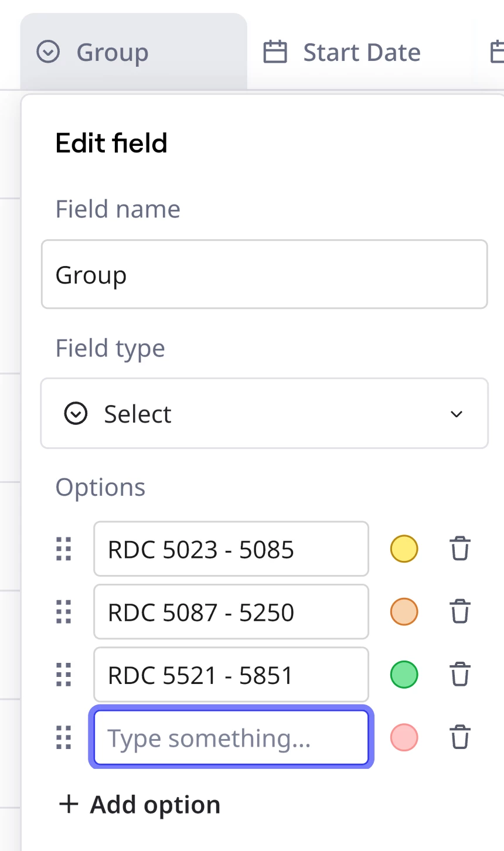Click the Field type chevron arrow
Image resolution: width=504 pixels, height=851 pixels.
click(x=457, y=414)
